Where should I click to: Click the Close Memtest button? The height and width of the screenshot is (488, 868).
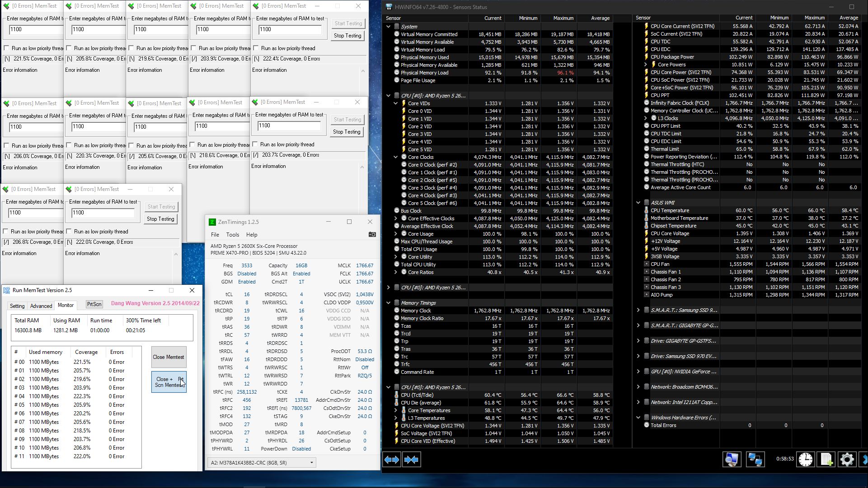(x=168, y=357)
